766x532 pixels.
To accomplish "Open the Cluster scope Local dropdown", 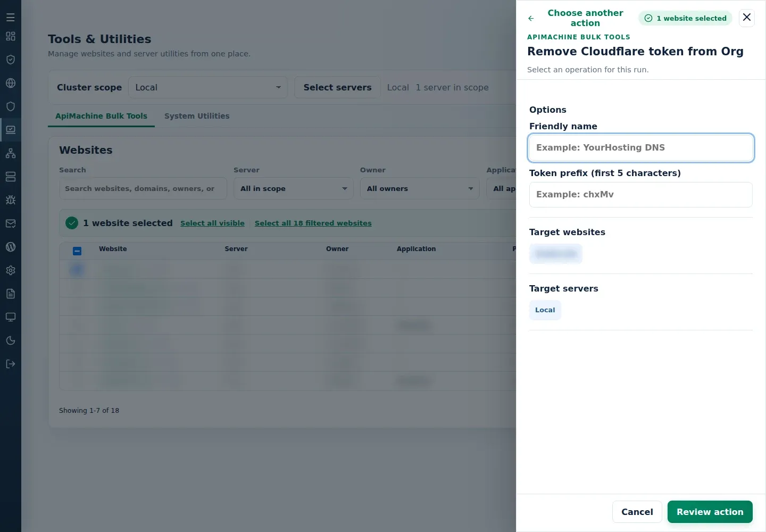I will (207, 87).
